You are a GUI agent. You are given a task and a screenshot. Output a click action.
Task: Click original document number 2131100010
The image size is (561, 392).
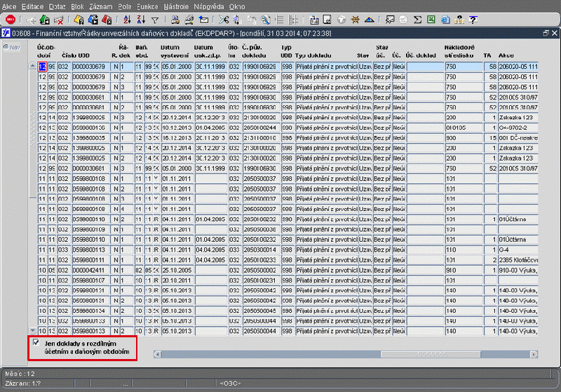[x=260, y=137]
